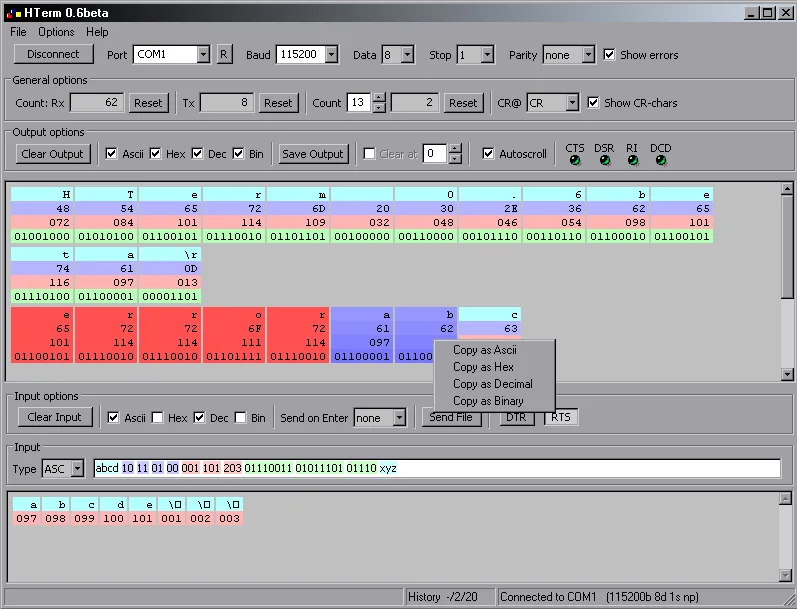797x609 pixels.
Task: Click the Clear Input button
Action: click(x=54, y=417)
